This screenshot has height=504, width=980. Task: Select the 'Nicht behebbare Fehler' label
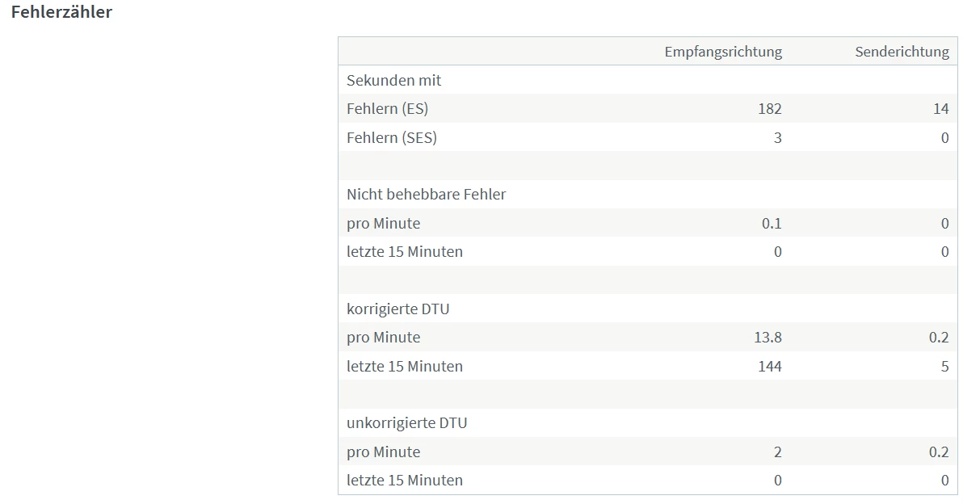tap(426, 194)
